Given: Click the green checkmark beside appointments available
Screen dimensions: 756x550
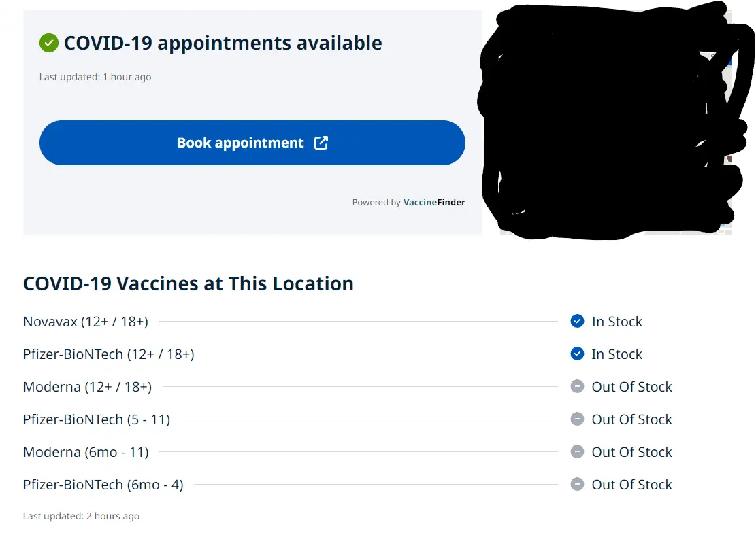Looking at the screenshot, I should point(48,44).
